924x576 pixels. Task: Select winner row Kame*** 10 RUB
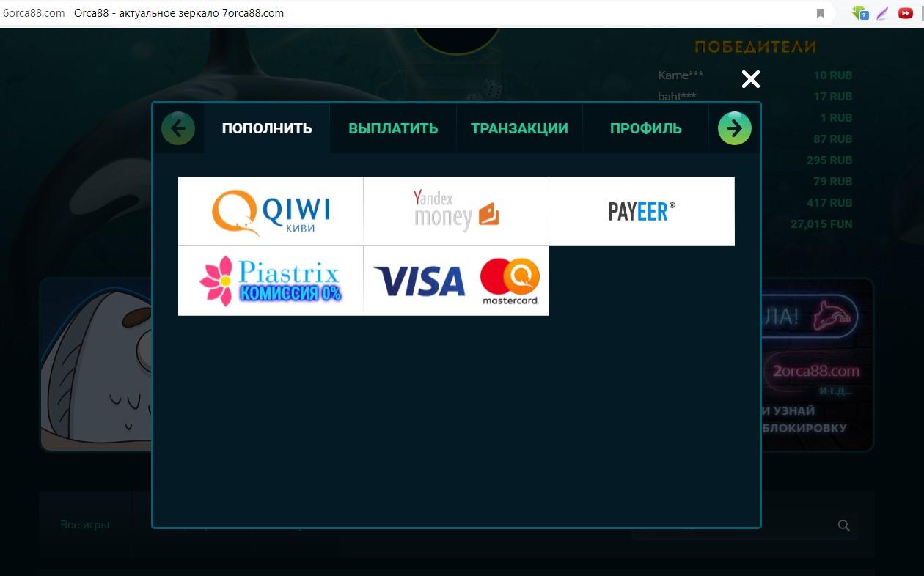[x=755, y=75]
